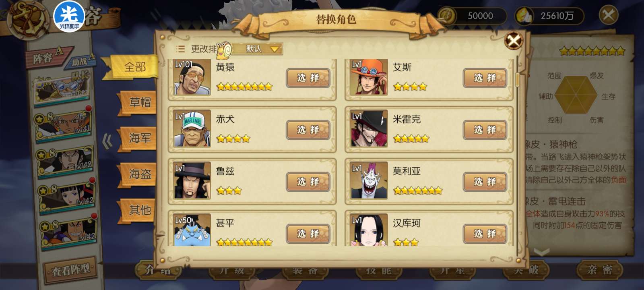Click the 甚平 Lv50 portrait
Viewport: 644px width, 290px height.
(192, 230)
